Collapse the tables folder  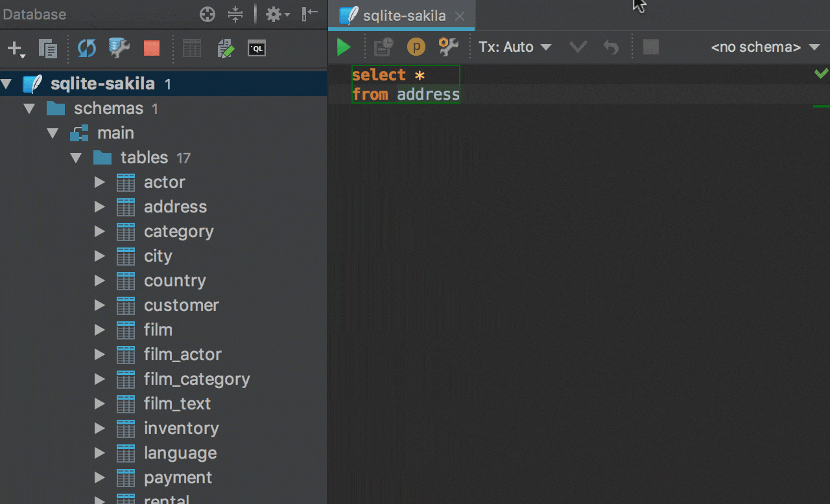[76, 158]
